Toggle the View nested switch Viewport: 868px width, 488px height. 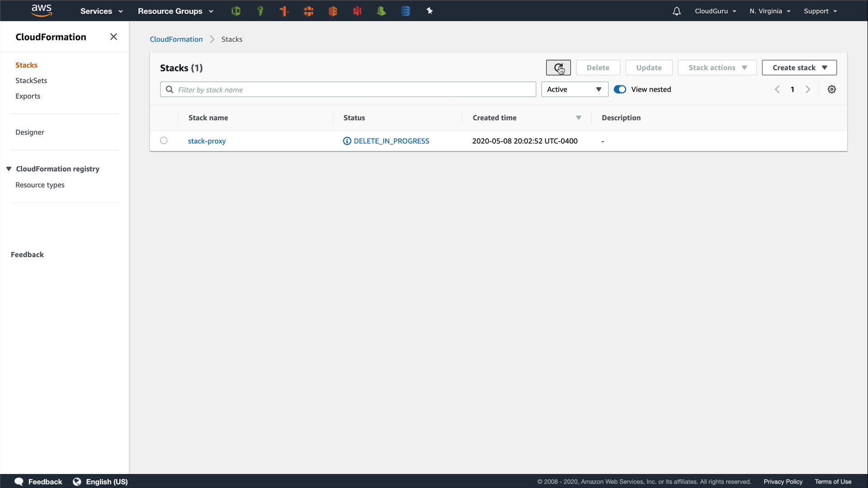(620, 89)
